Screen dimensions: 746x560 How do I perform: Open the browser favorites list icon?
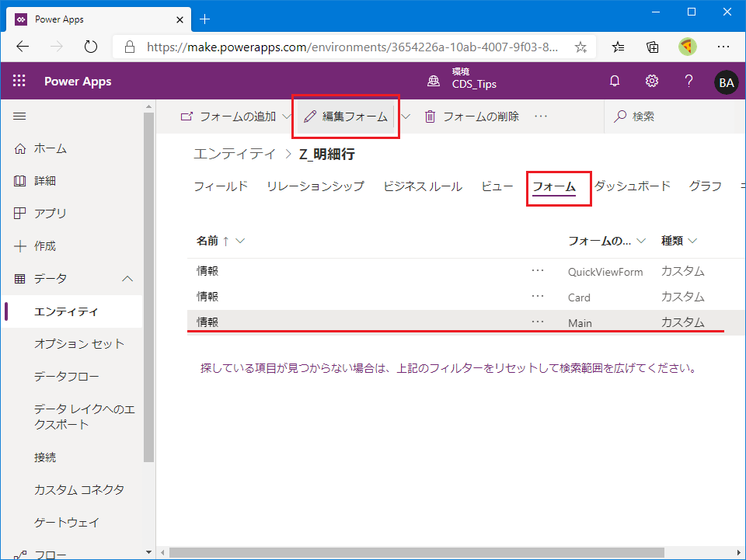(618, 47)
